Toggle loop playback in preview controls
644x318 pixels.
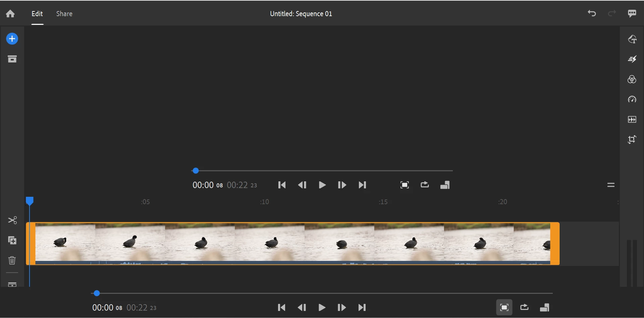[425, 185]
